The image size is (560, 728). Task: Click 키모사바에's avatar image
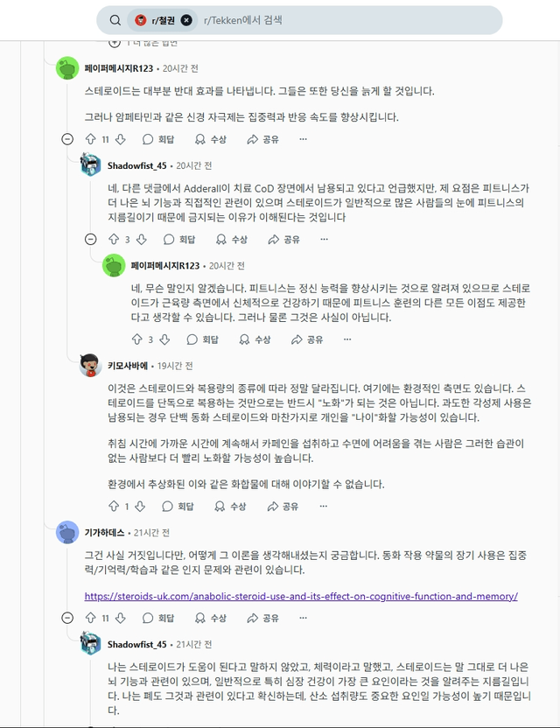click(90, 365)
